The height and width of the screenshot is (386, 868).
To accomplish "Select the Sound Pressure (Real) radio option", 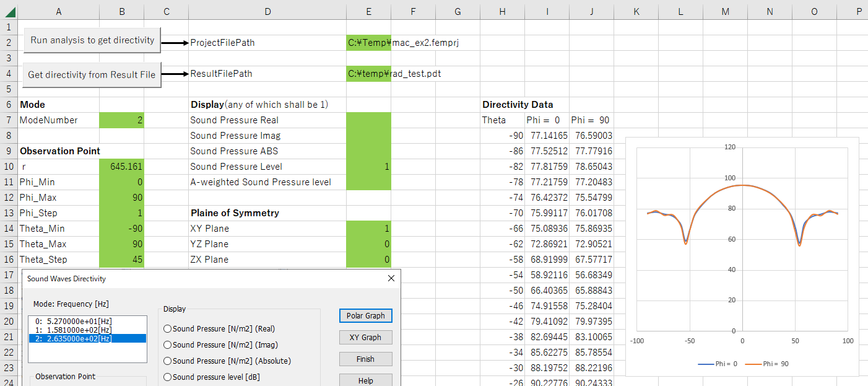I will pos(167,329).
